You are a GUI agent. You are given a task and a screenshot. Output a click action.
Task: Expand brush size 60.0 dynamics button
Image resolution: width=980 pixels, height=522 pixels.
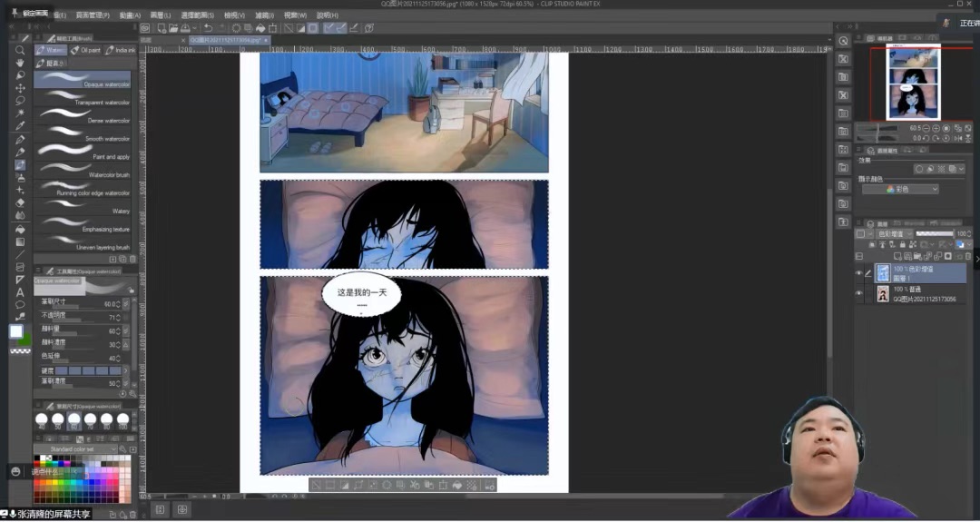pyautogui.click(x=125, y=304)
